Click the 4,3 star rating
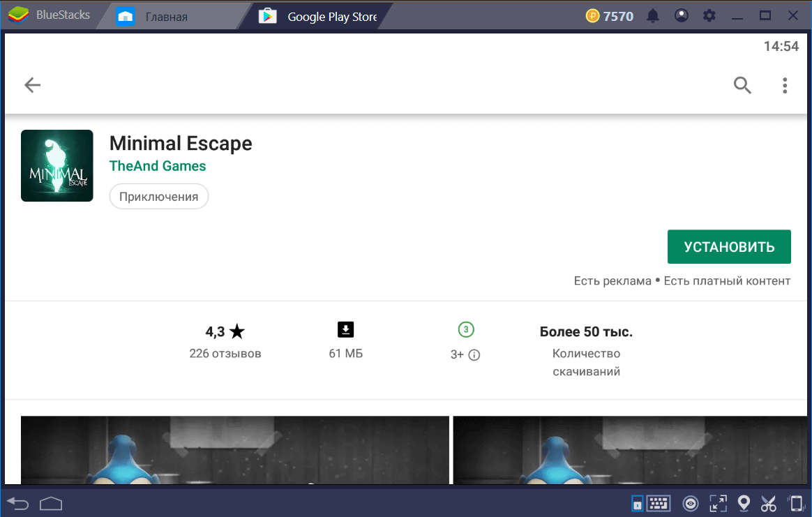812x517 pixels. 225,331
